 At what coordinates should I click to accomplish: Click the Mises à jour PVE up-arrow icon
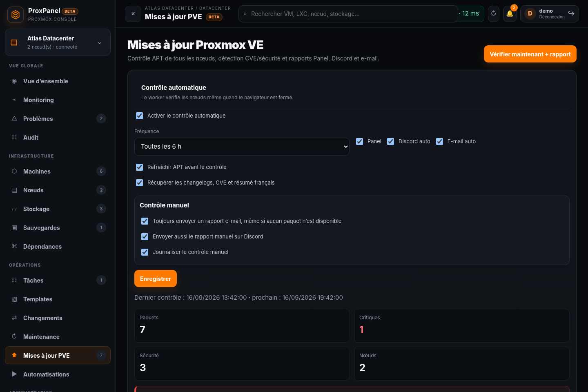(14, 356)
